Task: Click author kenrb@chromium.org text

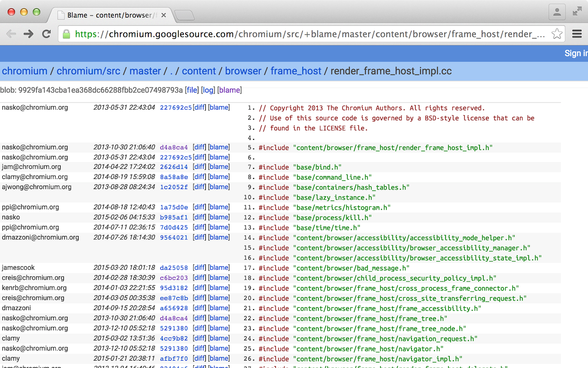Action: [x=34, y=288]
